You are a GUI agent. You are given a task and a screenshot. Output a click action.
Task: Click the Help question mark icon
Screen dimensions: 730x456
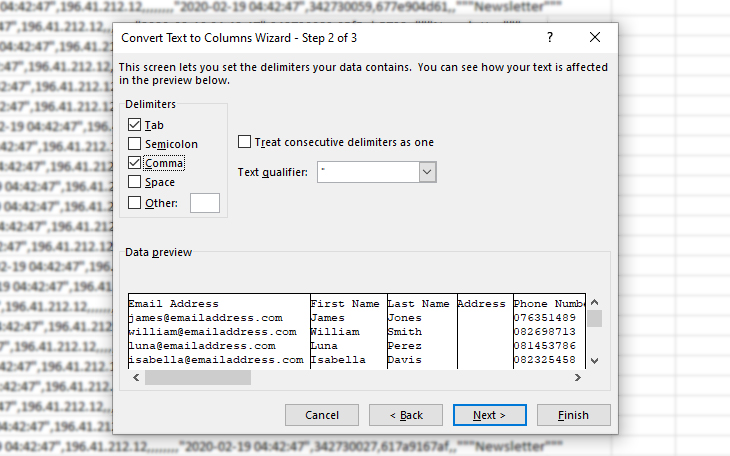coord(549,37)
